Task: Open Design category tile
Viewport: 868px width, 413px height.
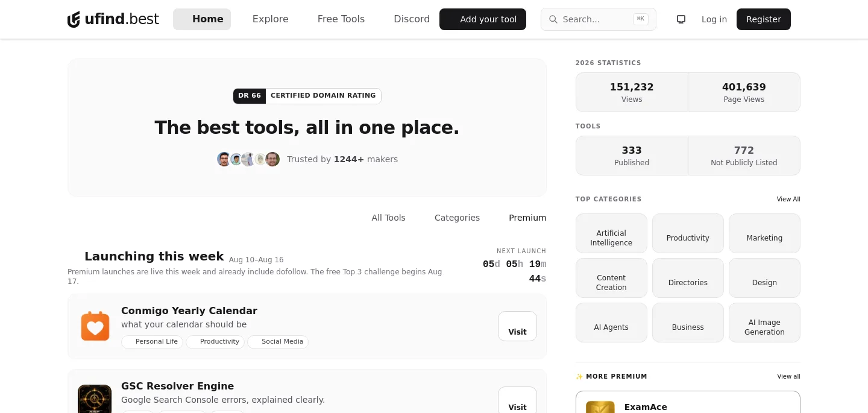Action: 764,278
